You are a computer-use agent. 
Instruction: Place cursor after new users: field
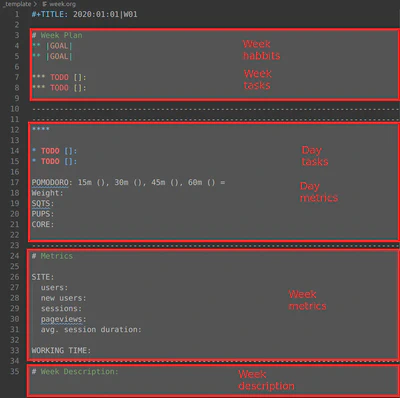tap(87, 298)
